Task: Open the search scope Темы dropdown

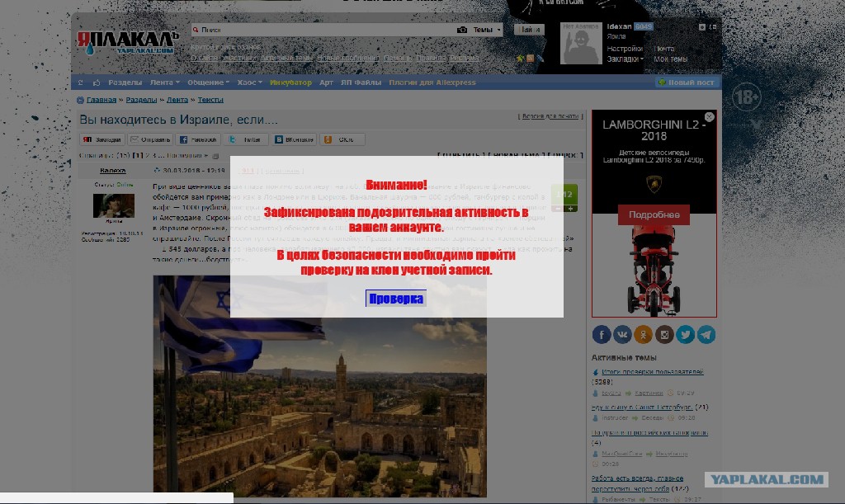Action: tap(487, 30)
